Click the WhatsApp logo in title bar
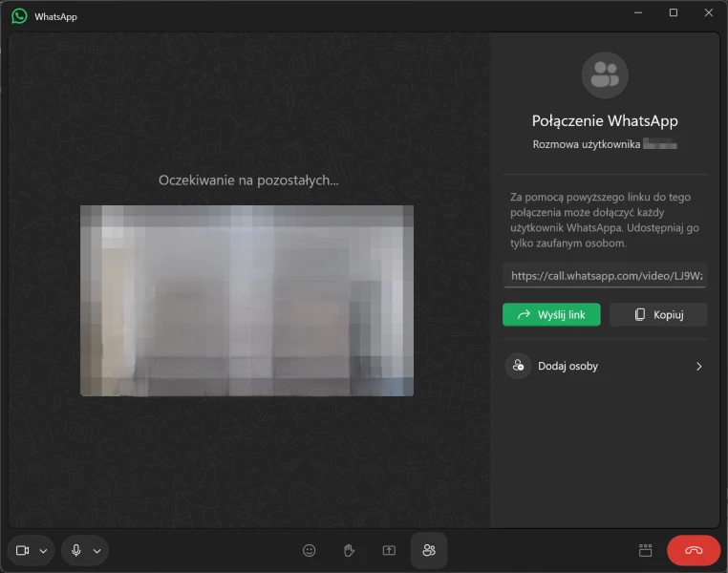 (x=19, y=16)
